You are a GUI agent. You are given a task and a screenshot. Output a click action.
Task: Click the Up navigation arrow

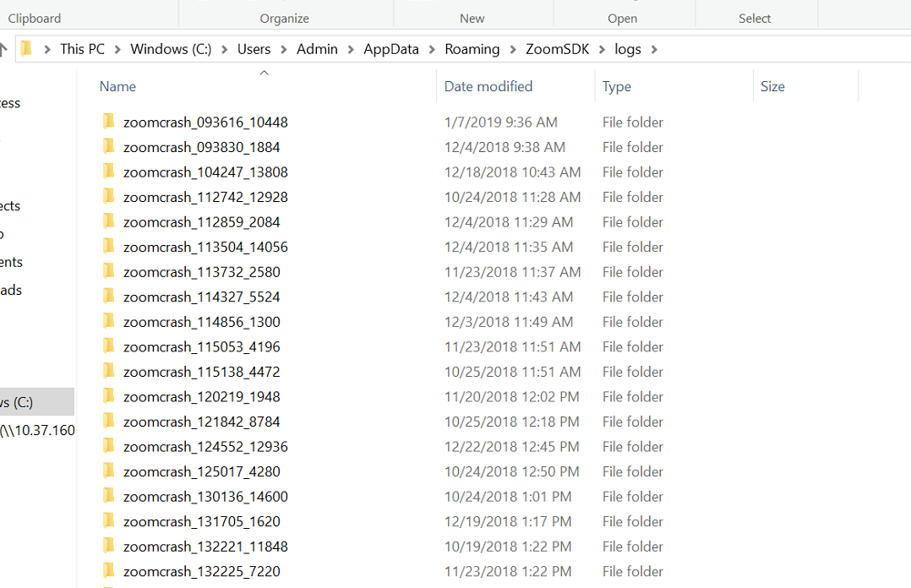pyautogui.click(x=3, y=49)
